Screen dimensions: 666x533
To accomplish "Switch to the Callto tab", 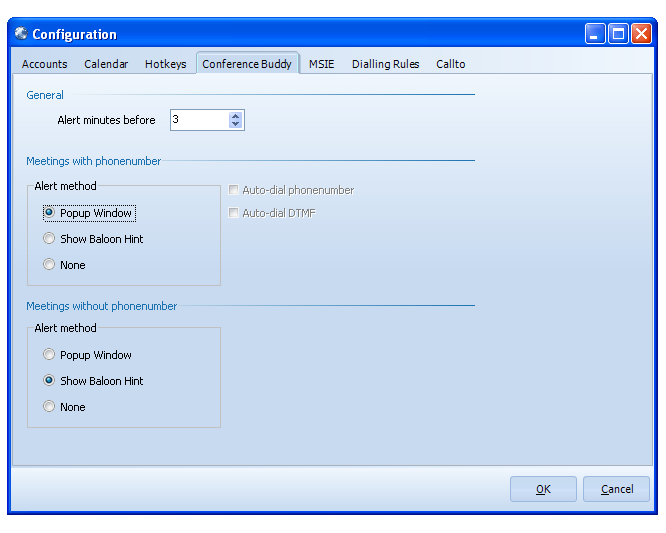I will pyautogui.click(x=450, y=64).
